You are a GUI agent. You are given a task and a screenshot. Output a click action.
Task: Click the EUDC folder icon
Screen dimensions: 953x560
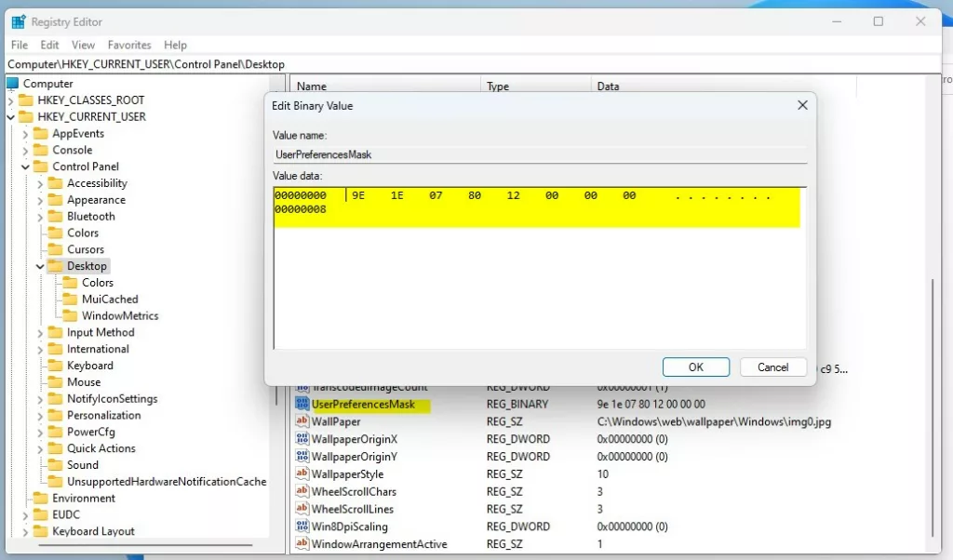pos(41,514)
